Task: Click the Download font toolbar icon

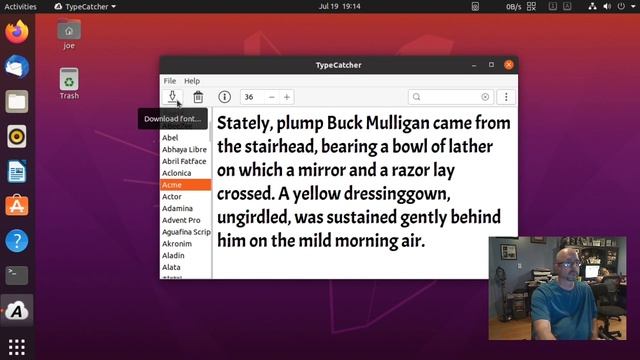Action: click(x=172, y=97)
